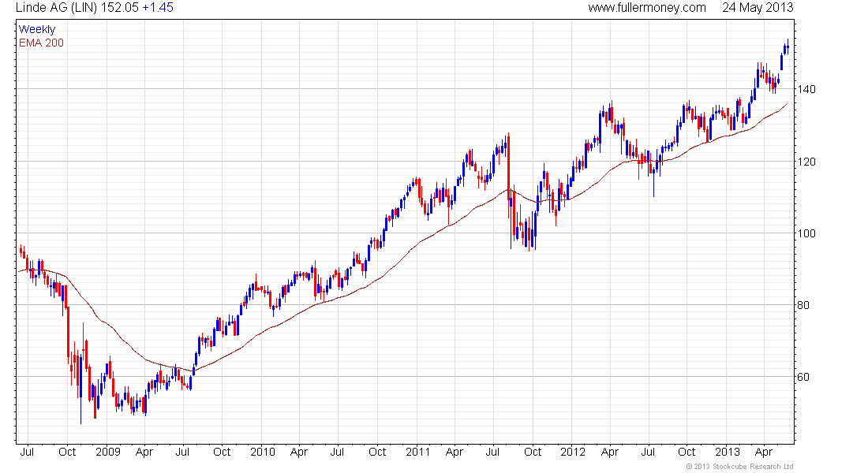Click the y-axis label '60'
The width and height of the screenshot is (868, 473).
click(803, 378)
